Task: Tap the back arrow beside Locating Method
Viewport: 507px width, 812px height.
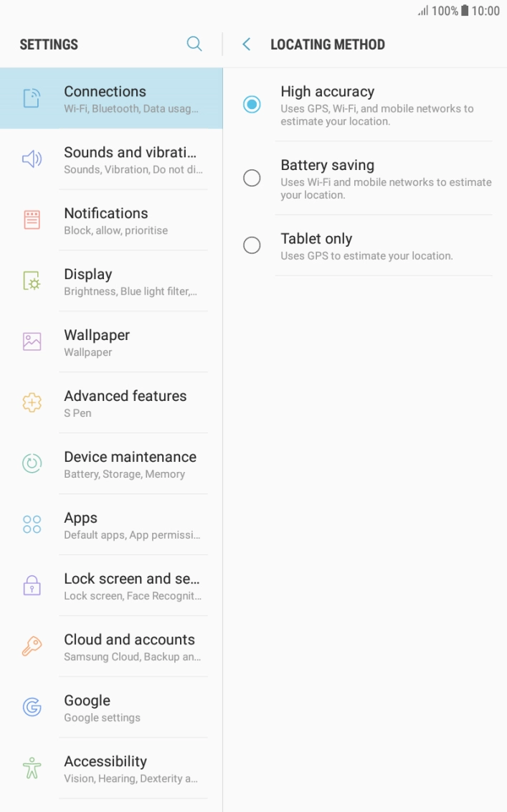Action: tap(247, 44)
